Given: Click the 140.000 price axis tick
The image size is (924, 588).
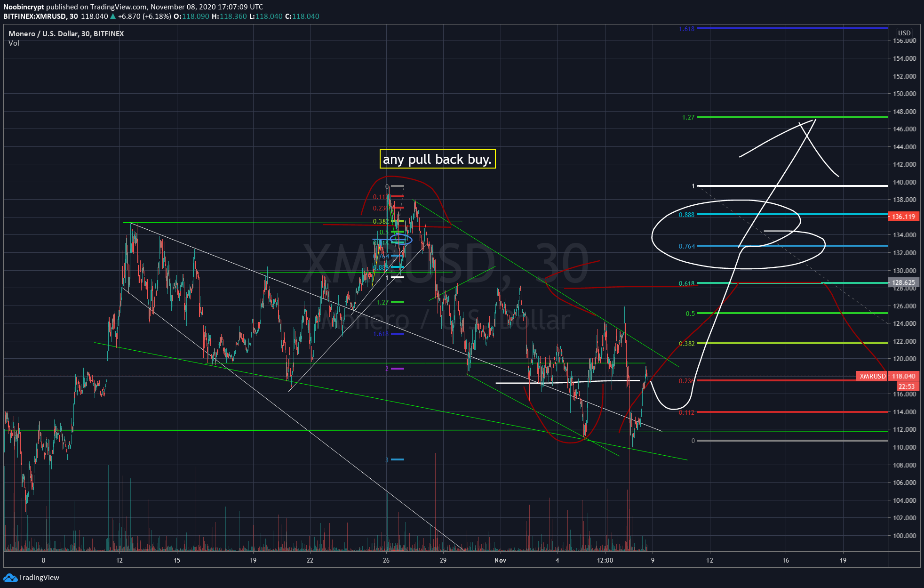Looking at the screenshot, I should point(904,182).
